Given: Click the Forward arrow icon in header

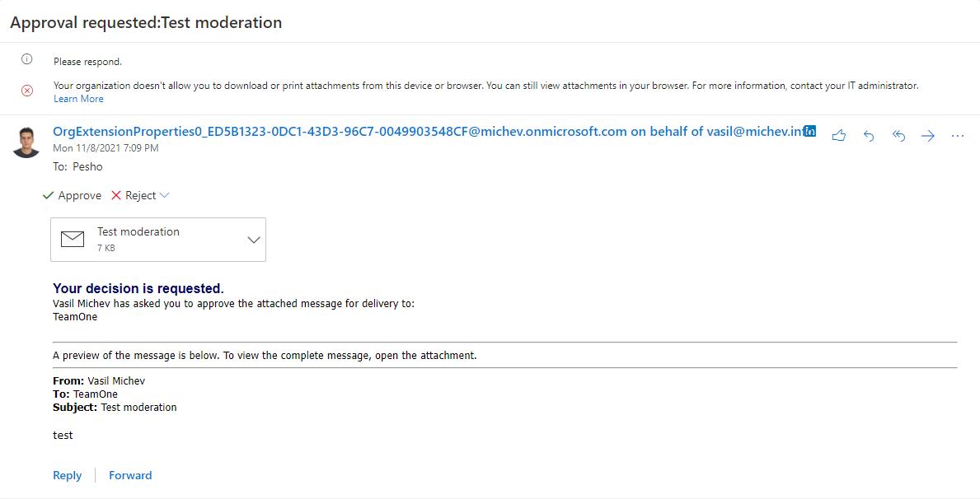Looking at the screenshot, I should click(928, 136).
